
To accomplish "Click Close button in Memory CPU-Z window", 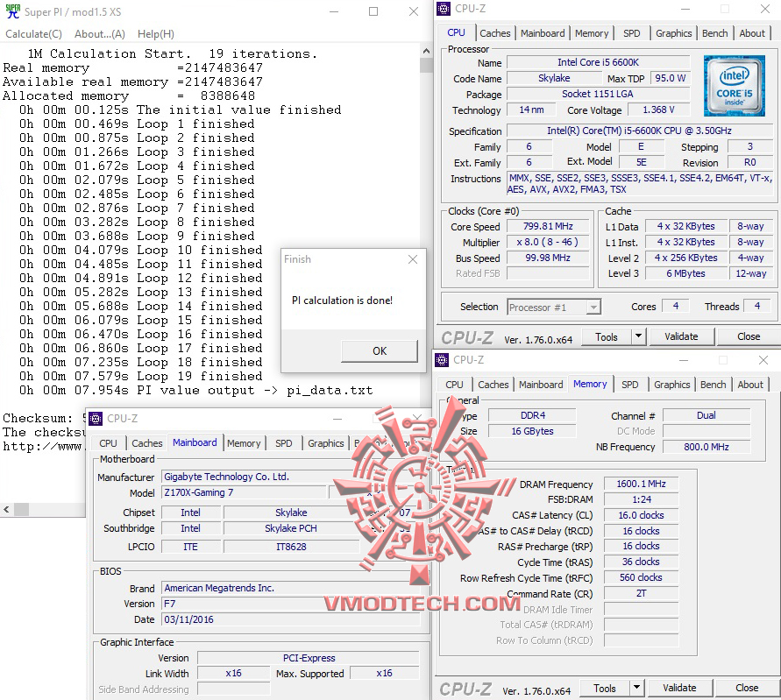I will tap(747, 689).
